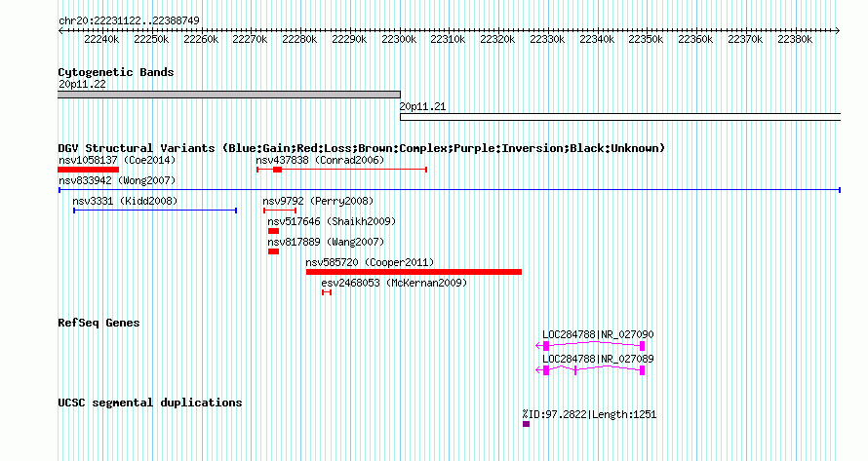
Task: Open nsv833942 (Wong2007) label
Action: click(x=117, y=180)
